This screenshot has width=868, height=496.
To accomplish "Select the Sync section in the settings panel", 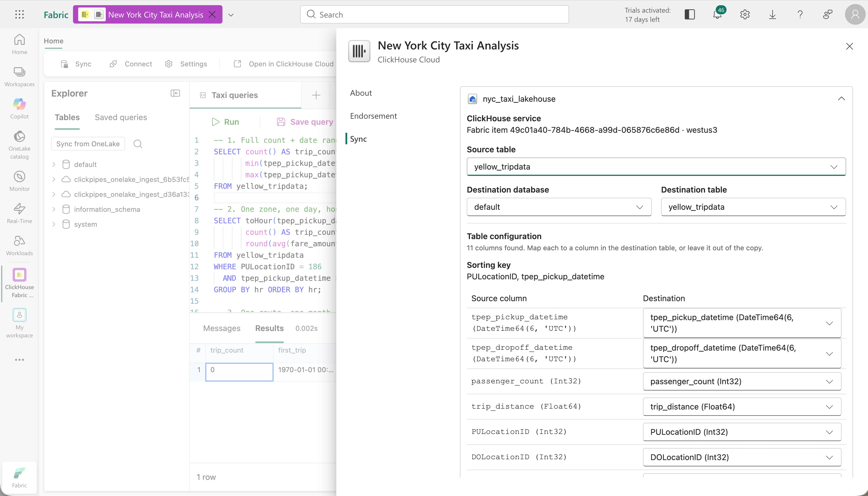I will coord(358,139).
